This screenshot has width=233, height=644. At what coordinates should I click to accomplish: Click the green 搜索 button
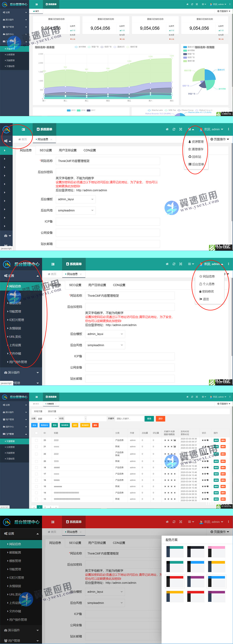pos(149,418)
